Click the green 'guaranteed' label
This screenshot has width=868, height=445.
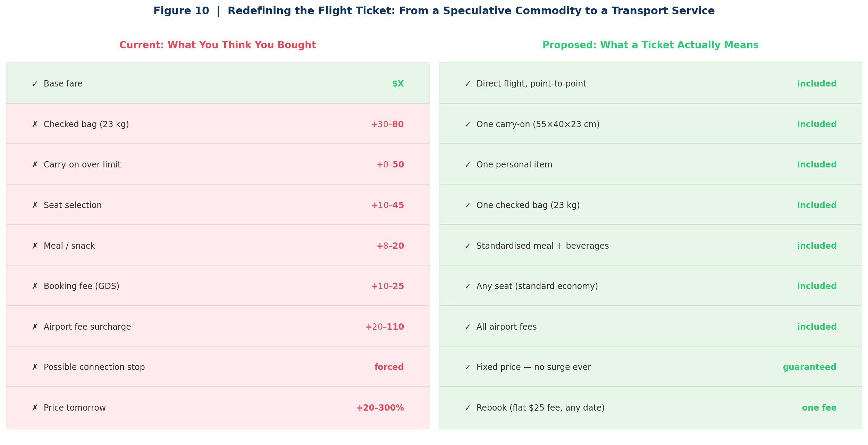(x=809, y=368)
